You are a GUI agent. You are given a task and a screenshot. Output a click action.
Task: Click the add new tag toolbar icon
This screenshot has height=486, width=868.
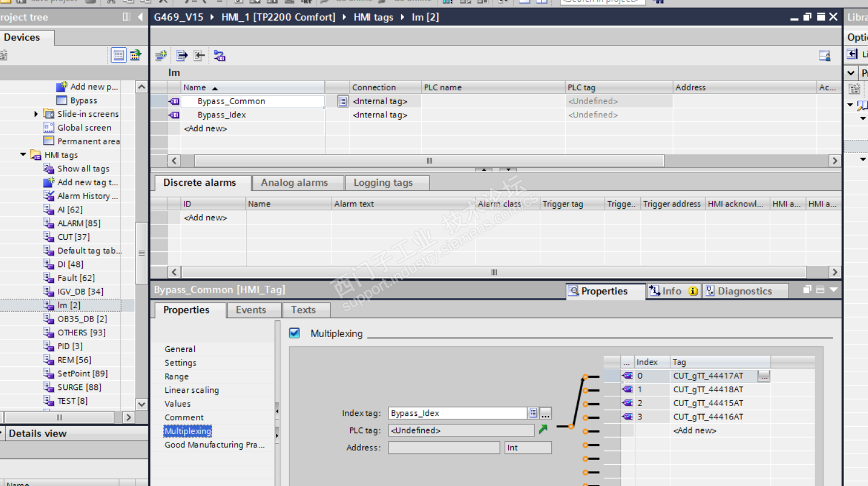click(x=161, y=56)
